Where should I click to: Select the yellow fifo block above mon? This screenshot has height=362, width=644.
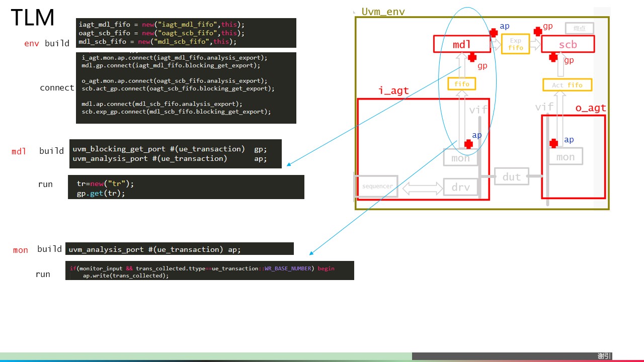(x=461, y=83)
